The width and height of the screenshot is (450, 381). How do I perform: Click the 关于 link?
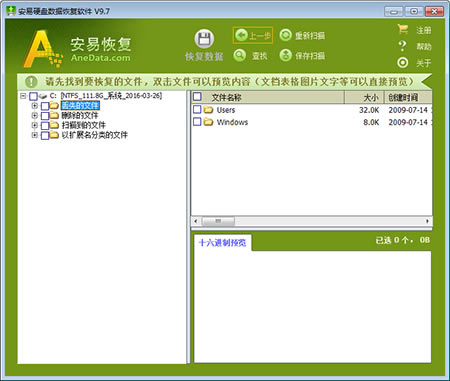(424, 63)
